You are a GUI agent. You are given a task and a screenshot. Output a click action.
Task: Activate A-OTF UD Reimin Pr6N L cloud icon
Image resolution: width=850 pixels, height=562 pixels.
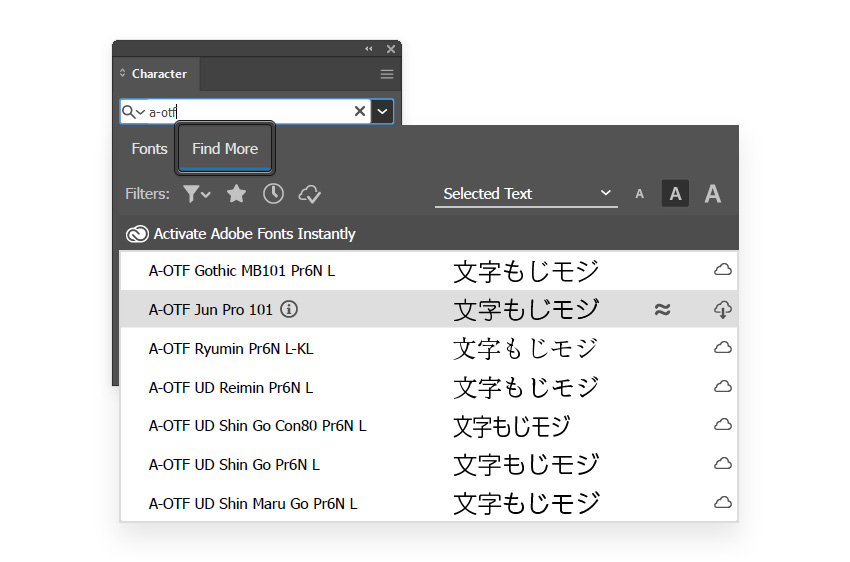pyautogui.click(x=723, y=386)
